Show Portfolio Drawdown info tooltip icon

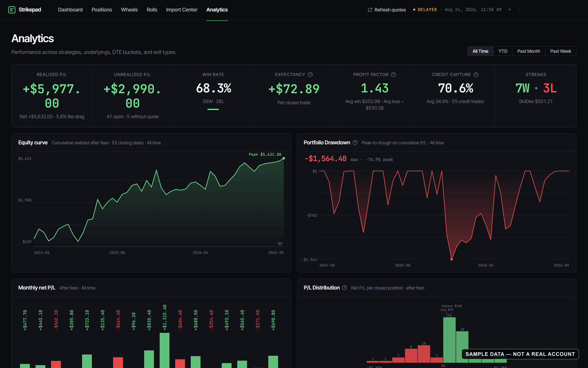coord(355,143)
